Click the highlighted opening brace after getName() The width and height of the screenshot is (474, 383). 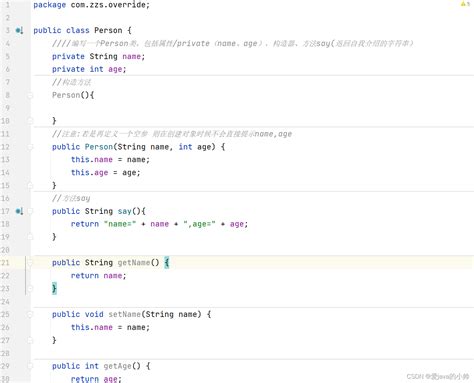[x=167, y=263]
